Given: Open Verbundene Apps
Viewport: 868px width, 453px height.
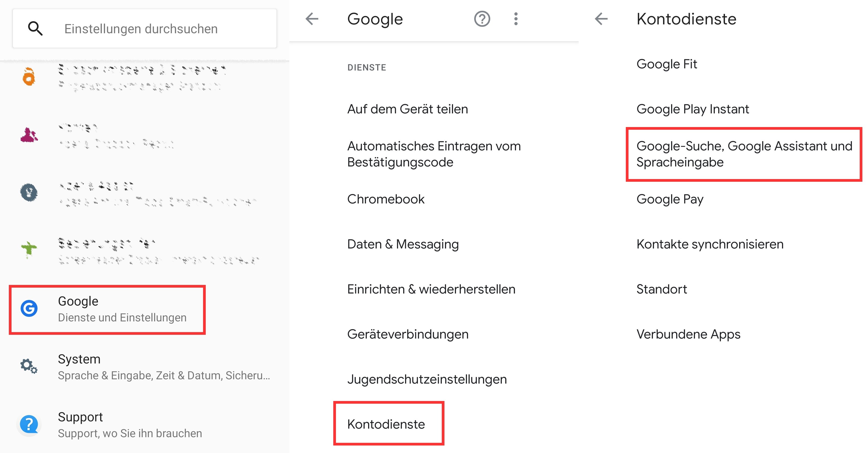Looking at the screenshot, I should click(723, 334).
